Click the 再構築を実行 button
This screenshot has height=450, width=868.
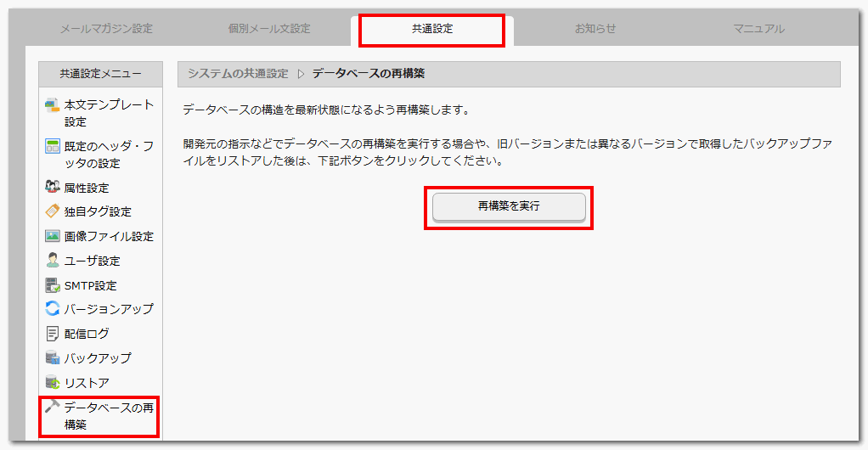click(x=509, y=206)
